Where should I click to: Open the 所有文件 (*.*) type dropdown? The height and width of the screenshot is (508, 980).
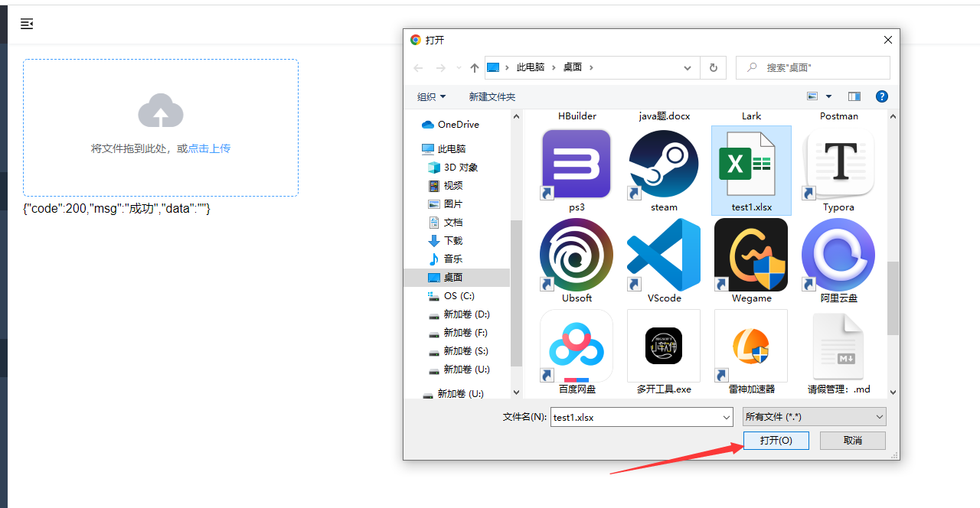[815, 417]
